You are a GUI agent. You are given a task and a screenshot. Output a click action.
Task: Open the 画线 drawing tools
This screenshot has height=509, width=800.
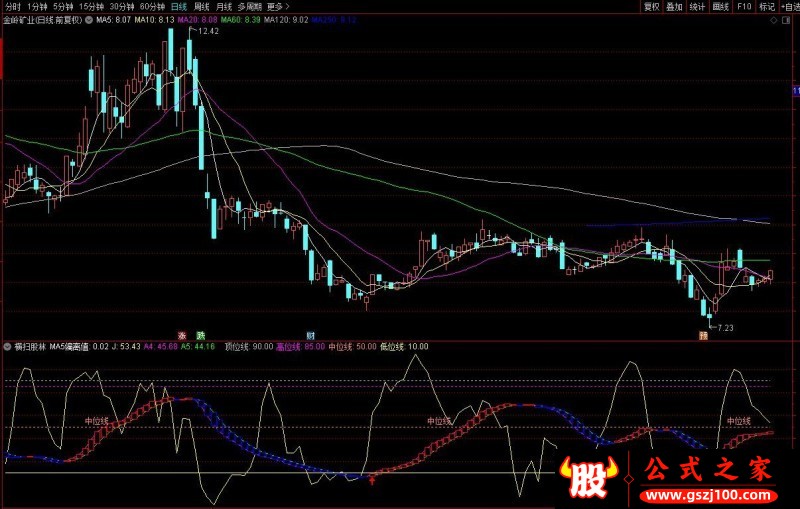(x=719, y=6)
